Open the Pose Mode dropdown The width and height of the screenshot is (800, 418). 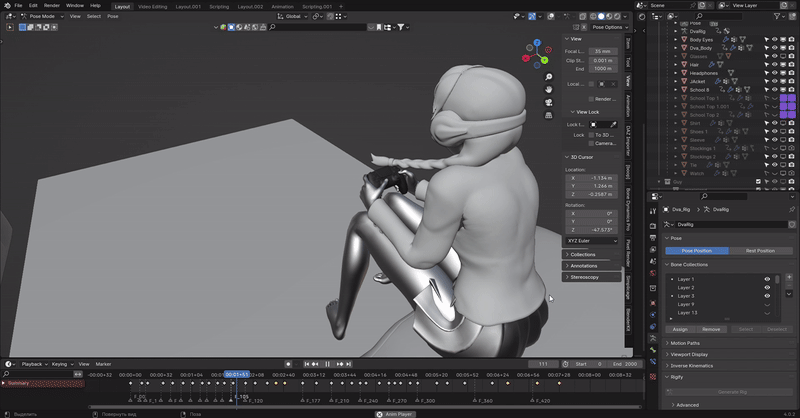(42, 16)
